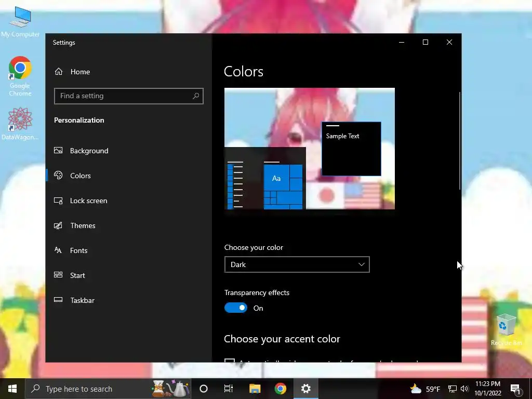Viewport: 532px width, 399px height.
Task: Click the taskbar clock showing 11:23 PM
Action: click(x=487, y=389)
